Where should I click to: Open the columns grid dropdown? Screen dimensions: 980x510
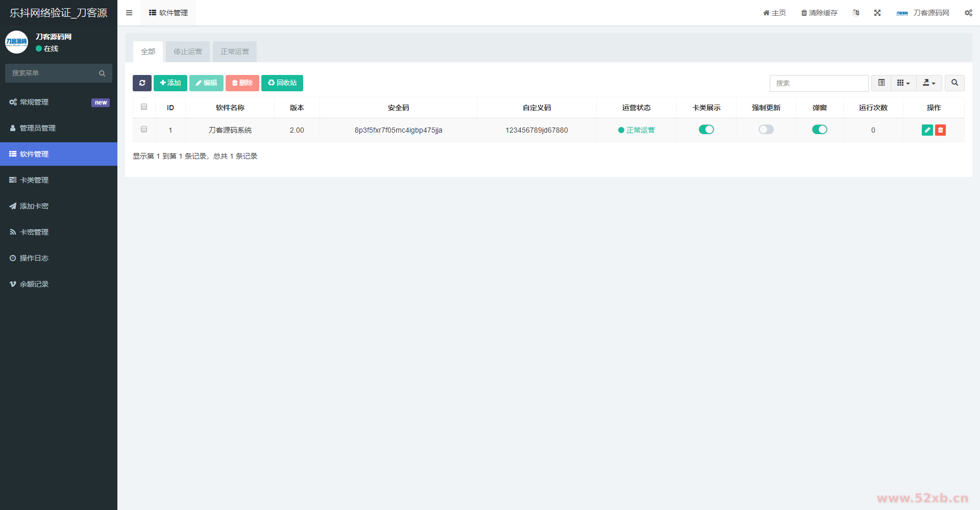point(903,83)
